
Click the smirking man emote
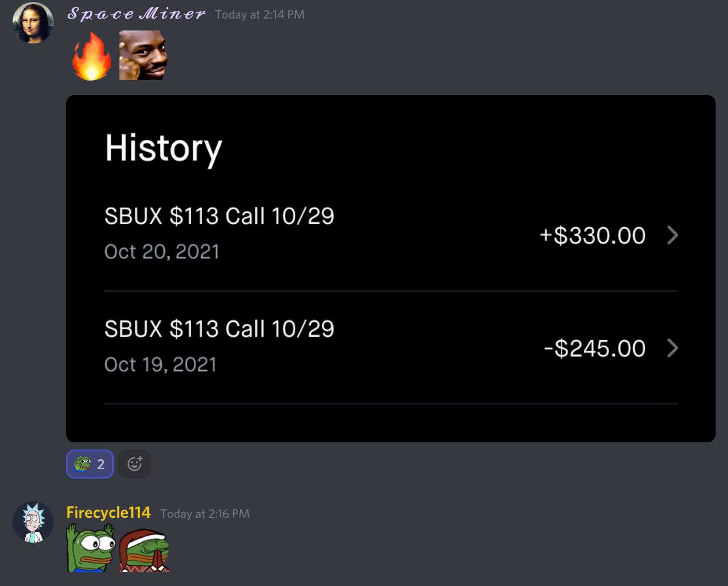click(x=143, y=55)
